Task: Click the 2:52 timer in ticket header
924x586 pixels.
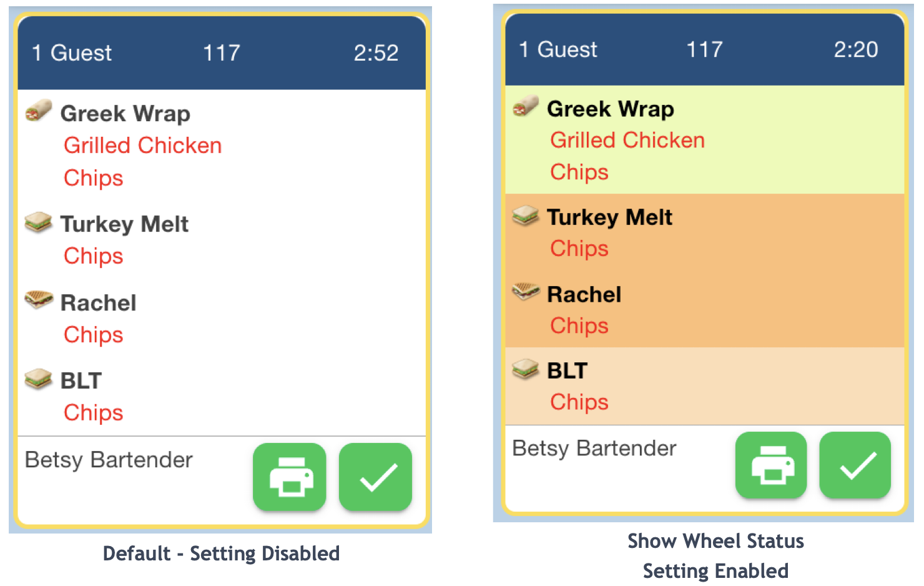Action: pos(376,53)
